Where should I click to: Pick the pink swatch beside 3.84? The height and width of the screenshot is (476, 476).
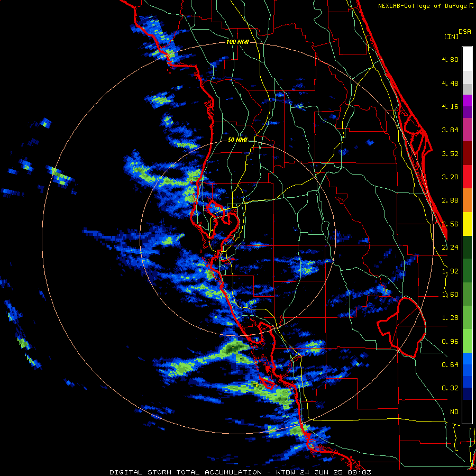tap(467, 130)
